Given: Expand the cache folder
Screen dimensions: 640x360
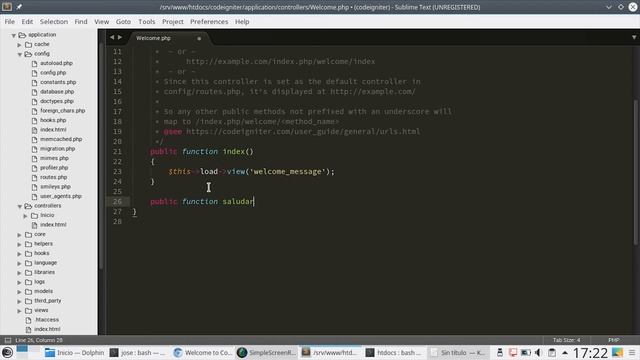Looking at the screenshot, I should point(20,44).
